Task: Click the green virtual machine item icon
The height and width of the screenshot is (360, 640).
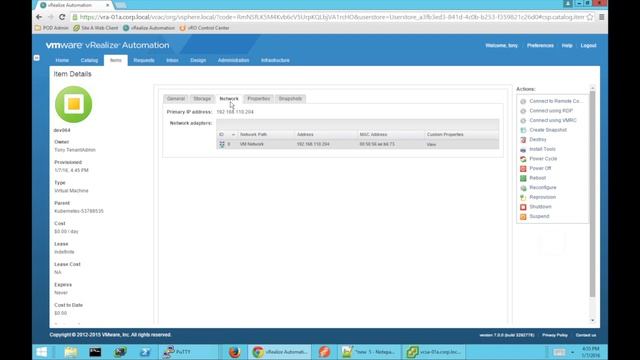Action: point(73,104)
